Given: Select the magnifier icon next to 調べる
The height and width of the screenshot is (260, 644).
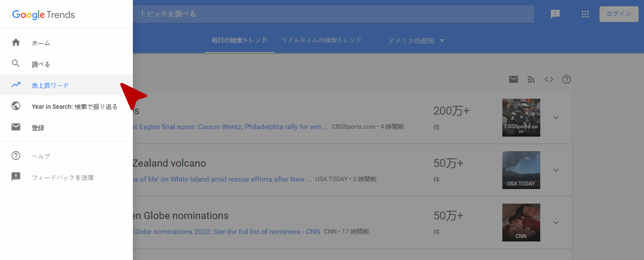Looking at the screenshot, I should click(x=16, y=64).
